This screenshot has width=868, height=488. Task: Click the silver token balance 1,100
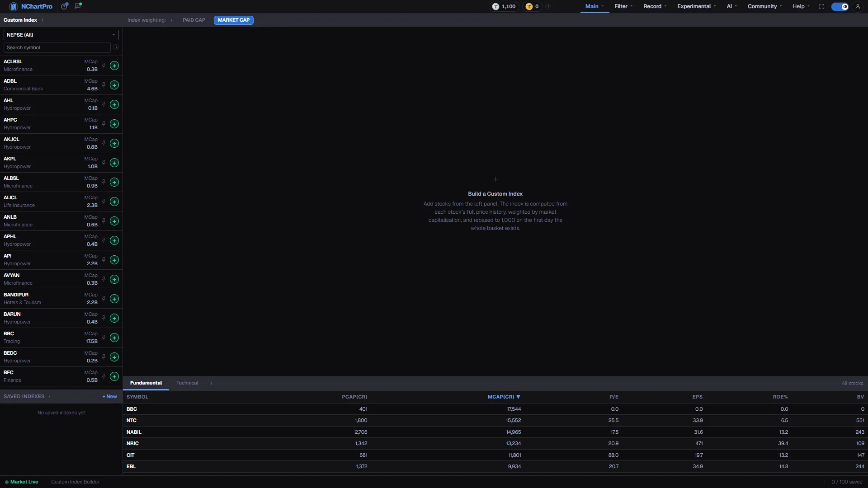504,6
